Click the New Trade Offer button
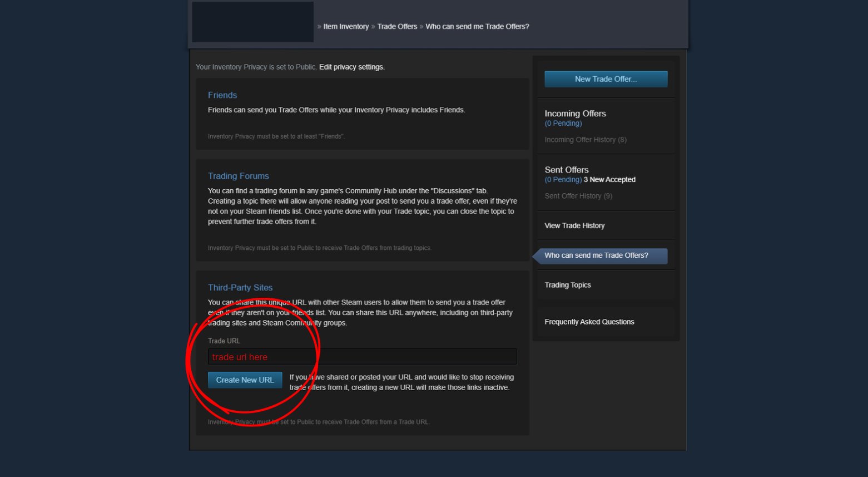Screen dimensions: 868x477 click(x=606, y=79)
